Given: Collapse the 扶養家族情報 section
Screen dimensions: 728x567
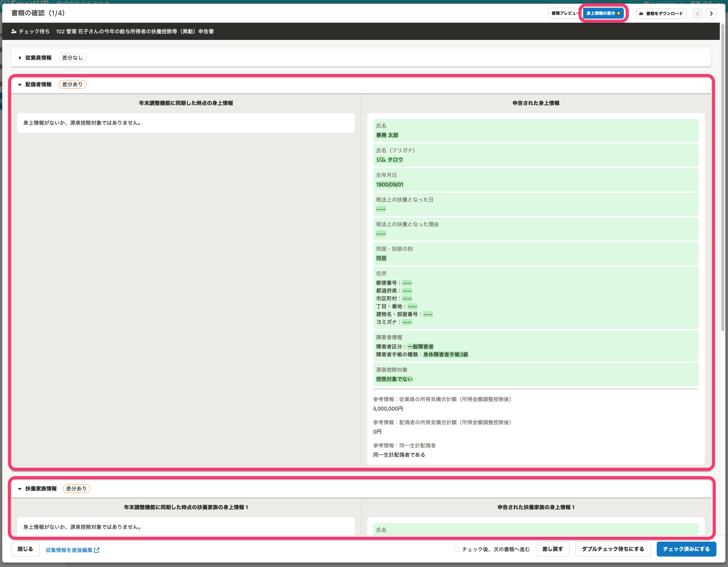Looking at the screenshot, I should pos(20,489).
